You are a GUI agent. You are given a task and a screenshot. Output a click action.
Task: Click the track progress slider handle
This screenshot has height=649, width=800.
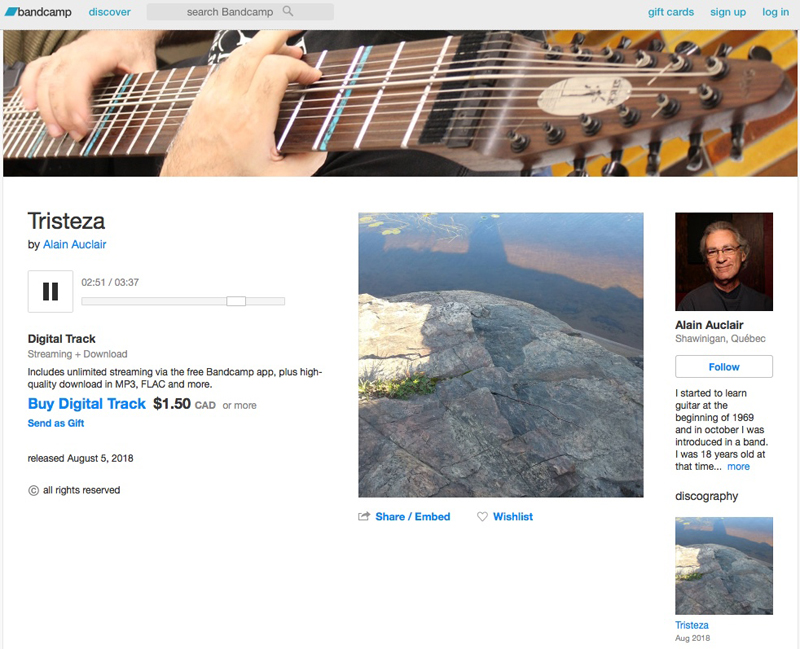pyautogui.click(x=236, y=301)
